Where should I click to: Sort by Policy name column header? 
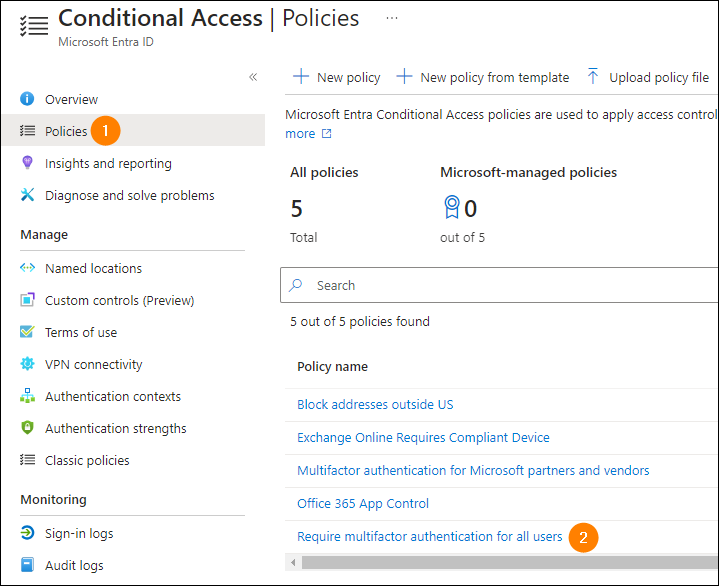pyautogui.click(x=332, y=367)
